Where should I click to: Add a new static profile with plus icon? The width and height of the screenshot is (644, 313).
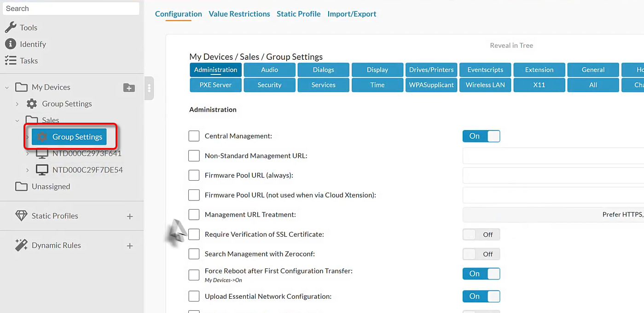click(x=130, y=216)
